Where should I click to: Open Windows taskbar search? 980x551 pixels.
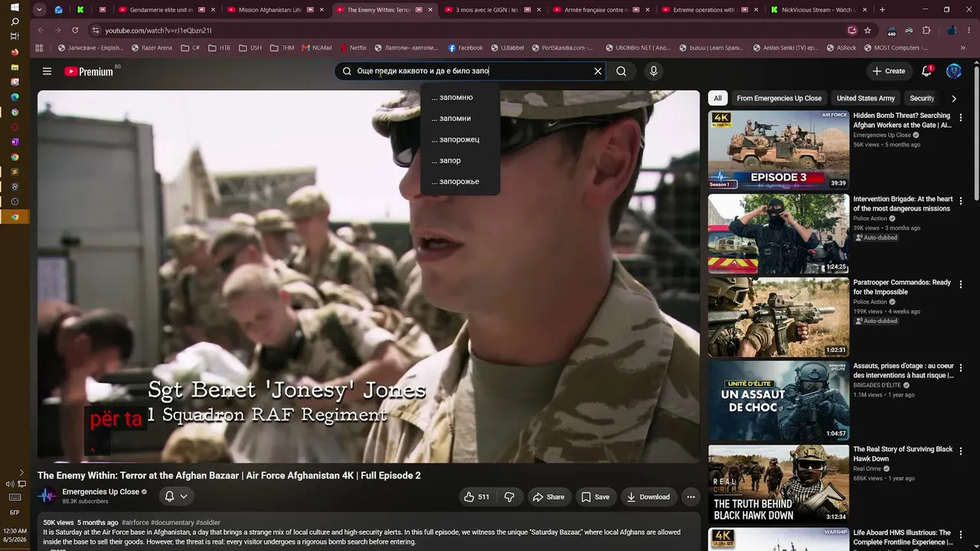(15, 22)
